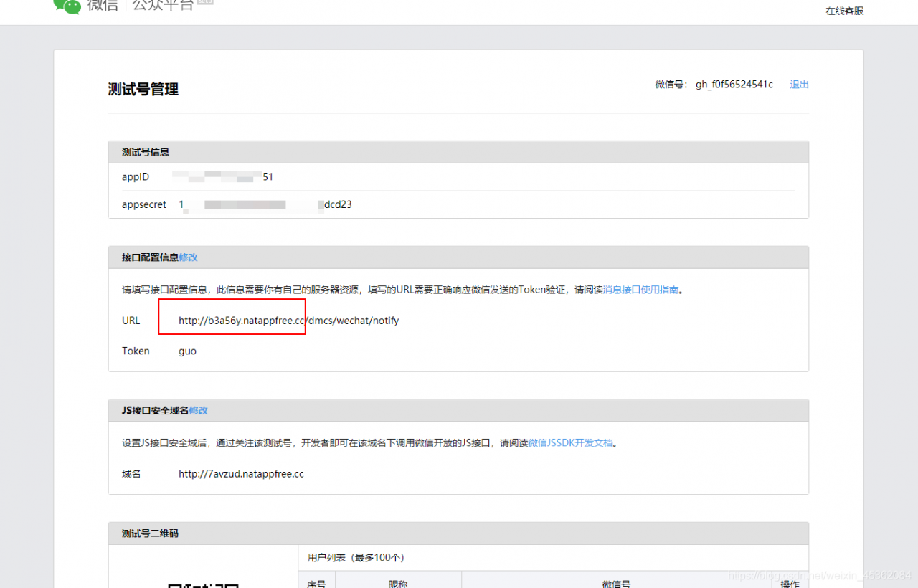Click the WeChat logo icon
This screenshot has height=588, width=918.
pyautogui.click(x=67, y=6)
